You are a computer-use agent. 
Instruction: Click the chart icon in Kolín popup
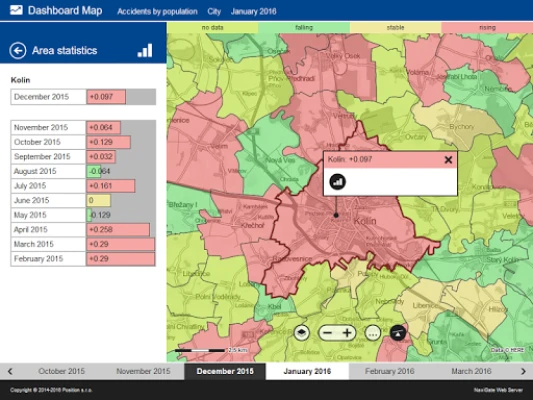[x=338, y=181]
